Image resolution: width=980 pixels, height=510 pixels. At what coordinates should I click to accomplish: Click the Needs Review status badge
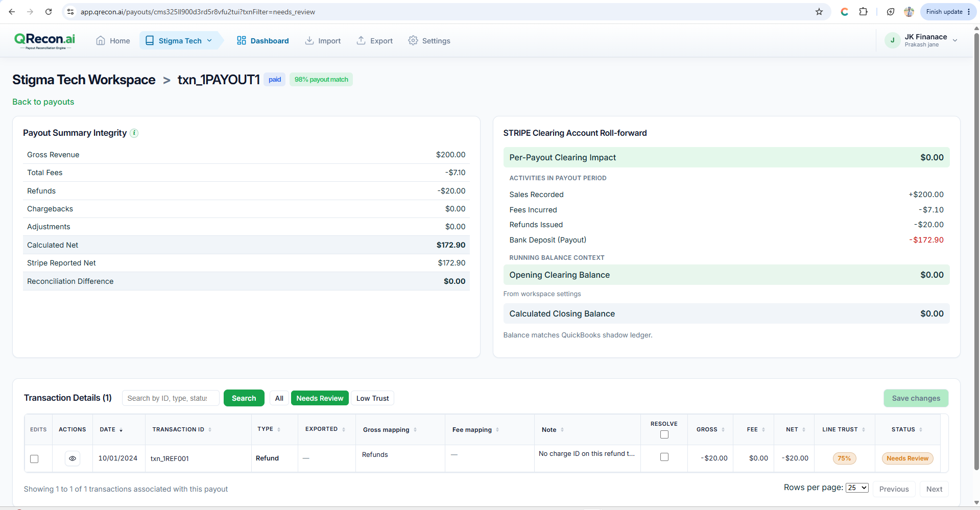coord(907,458)
